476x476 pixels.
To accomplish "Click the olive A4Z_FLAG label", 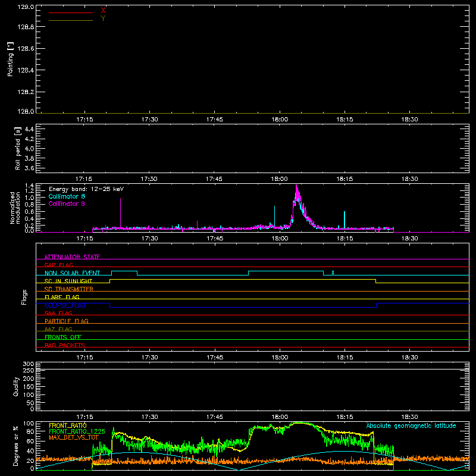I will tap(58, 329).
